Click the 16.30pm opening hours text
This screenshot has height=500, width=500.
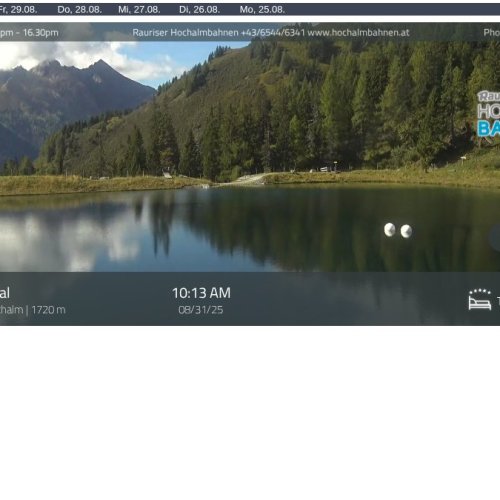click(40, 33)
